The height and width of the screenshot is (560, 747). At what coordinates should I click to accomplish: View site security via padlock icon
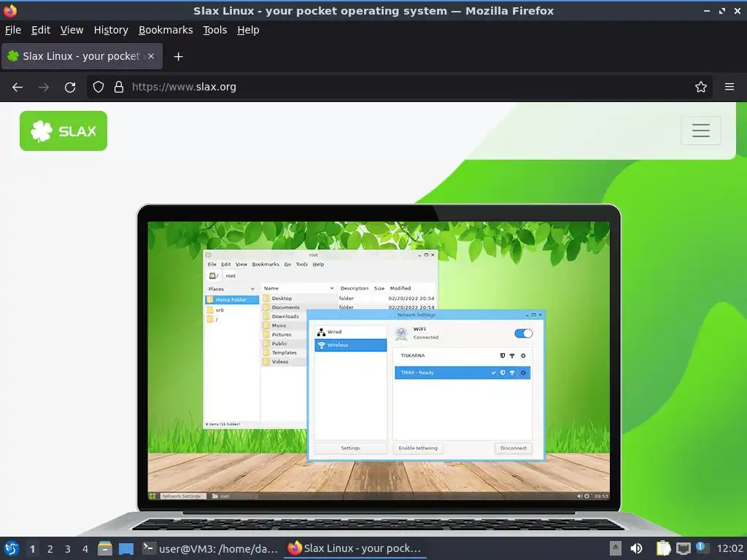coord(119,87)
